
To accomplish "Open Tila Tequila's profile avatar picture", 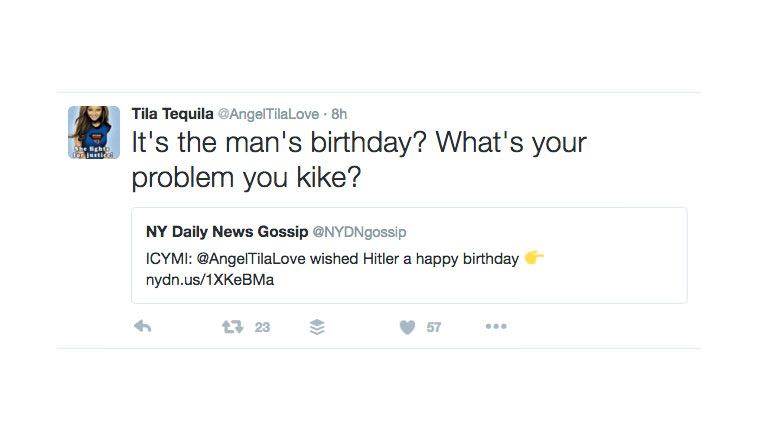I will click(94, 132).
